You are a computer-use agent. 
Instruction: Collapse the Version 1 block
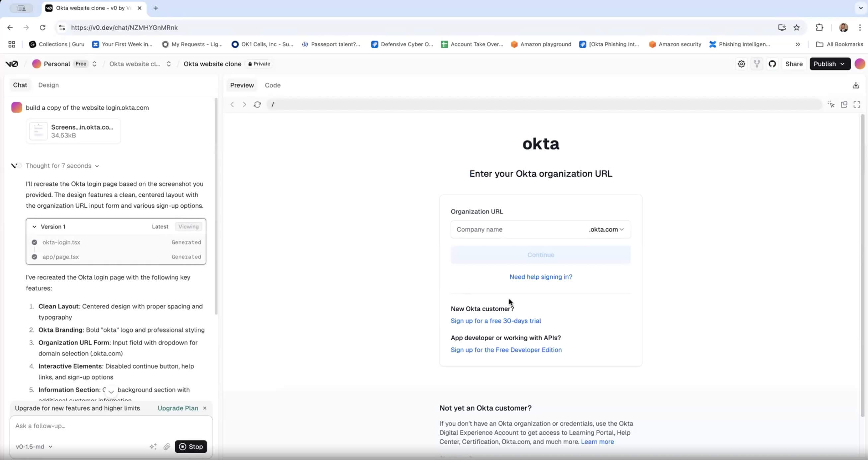coord(35,227)
